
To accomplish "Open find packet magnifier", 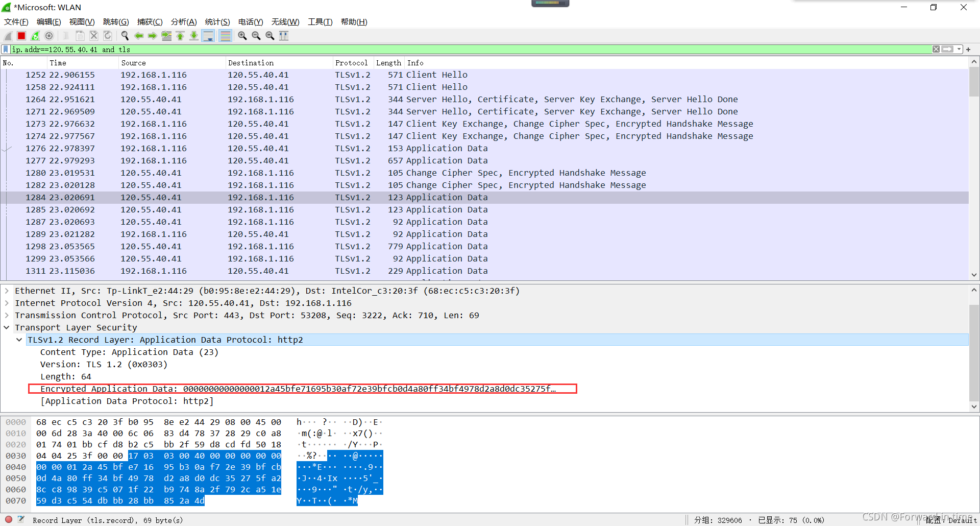I will click(x=125, y=36).
